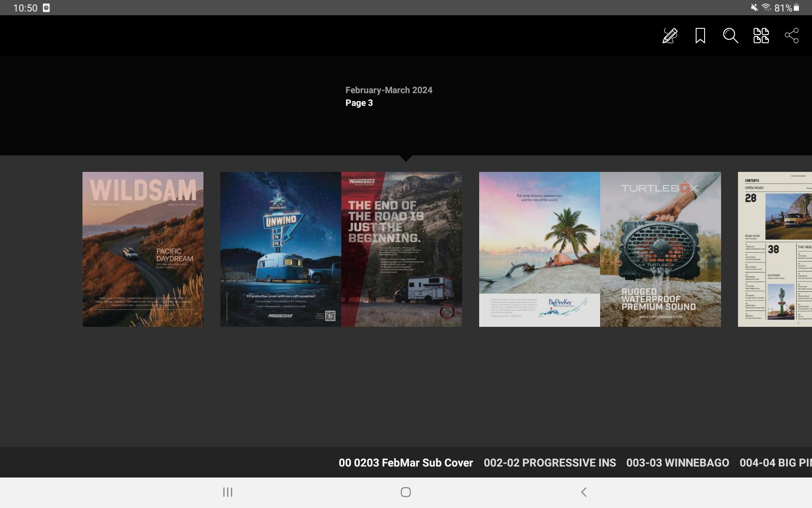Image resolution: width=812 pixels, height=508 pixels.
Task: Tap the muted sound status icon
Action: (754, 7)
